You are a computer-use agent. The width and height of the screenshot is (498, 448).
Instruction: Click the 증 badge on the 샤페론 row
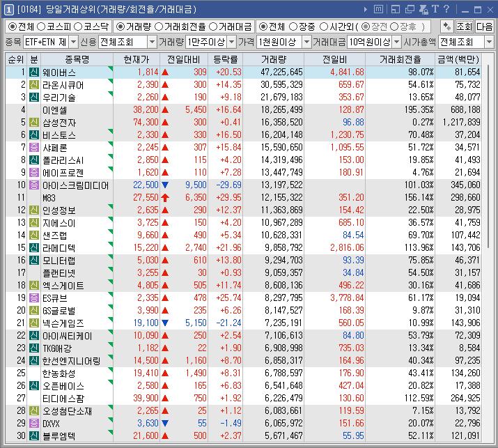(x=34, y=148)
